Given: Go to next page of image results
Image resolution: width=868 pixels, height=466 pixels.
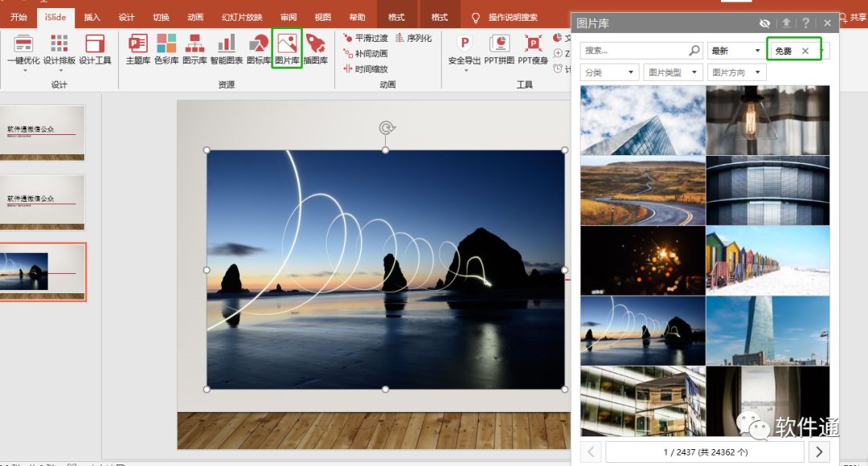Looking at the screenshot, I should [819, 452].
